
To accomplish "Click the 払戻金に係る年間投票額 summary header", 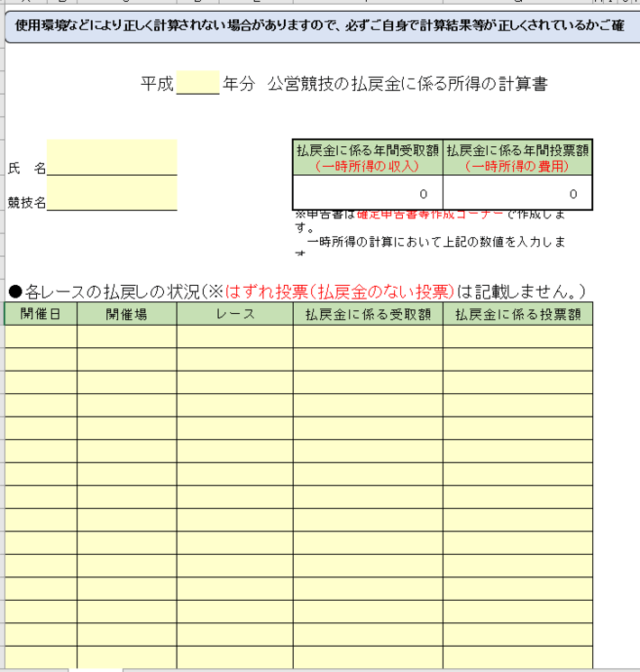I will [517, 158].
